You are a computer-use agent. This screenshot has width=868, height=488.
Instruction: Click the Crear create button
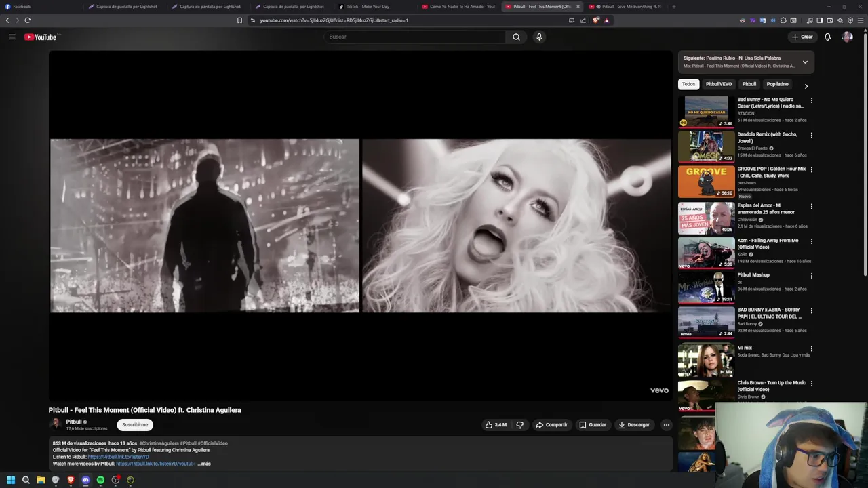point(802,37)
